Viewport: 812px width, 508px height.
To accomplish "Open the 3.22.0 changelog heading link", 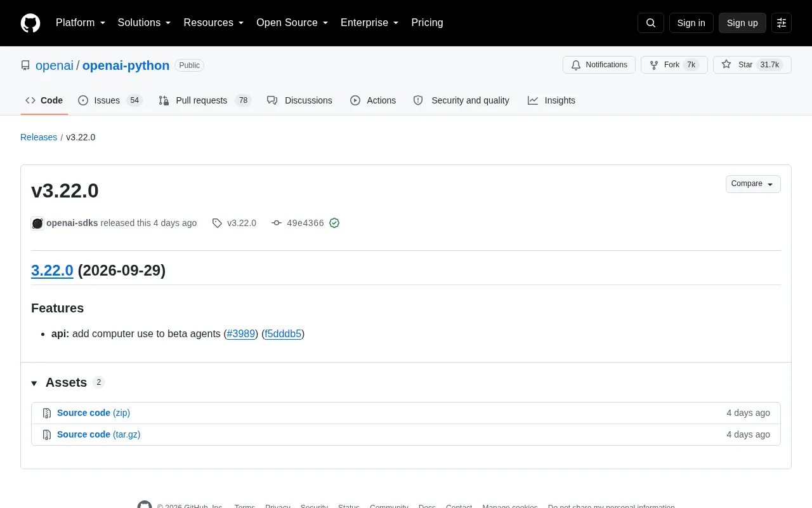I will point(52,271).
